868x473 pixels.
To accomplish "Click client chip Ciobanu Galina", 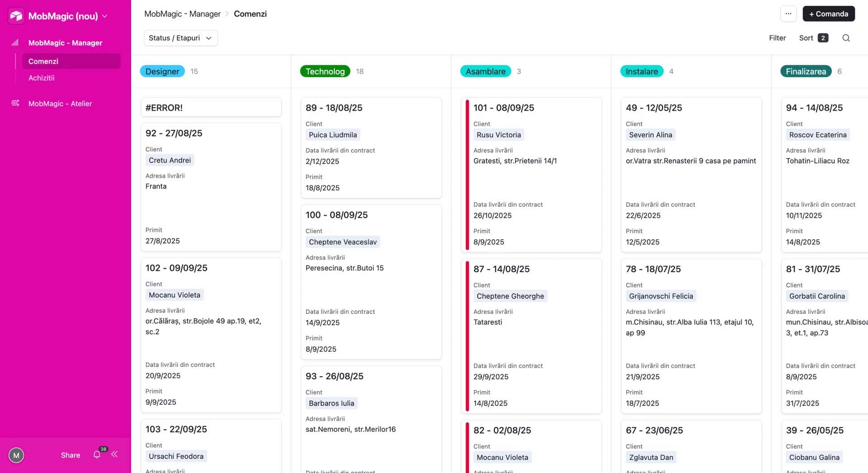I will (814, 457).
